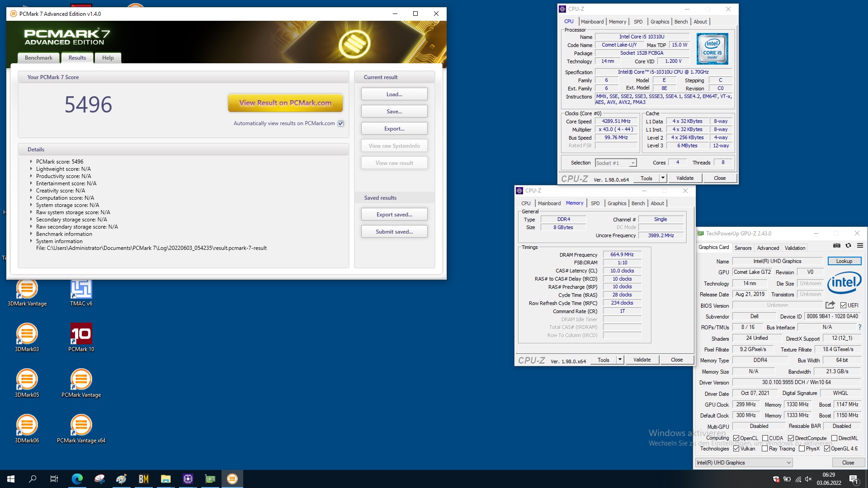Toggle OpenCL checkbox in GPU-Z
The height and width of the screenshot is (488, 868).
point(736,438)
